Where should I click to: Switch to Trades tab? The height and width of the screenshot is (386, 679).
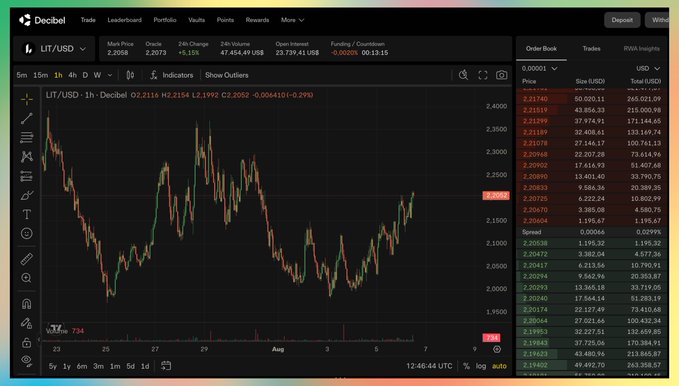[591, 49]
